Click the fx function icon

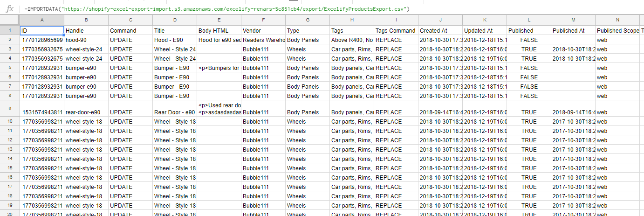pyautogui.click(x=9, y=9)
